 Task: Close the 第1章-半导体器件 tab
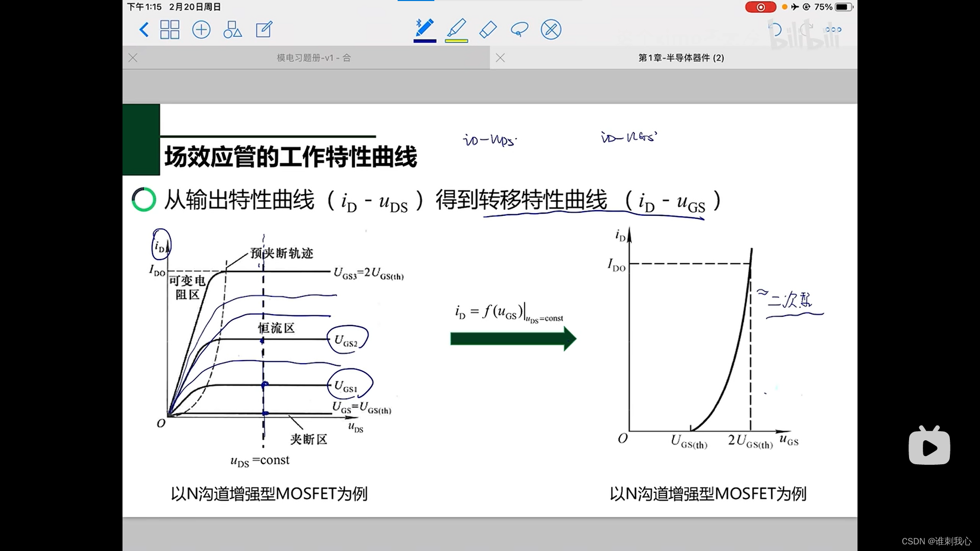(500, 58)
